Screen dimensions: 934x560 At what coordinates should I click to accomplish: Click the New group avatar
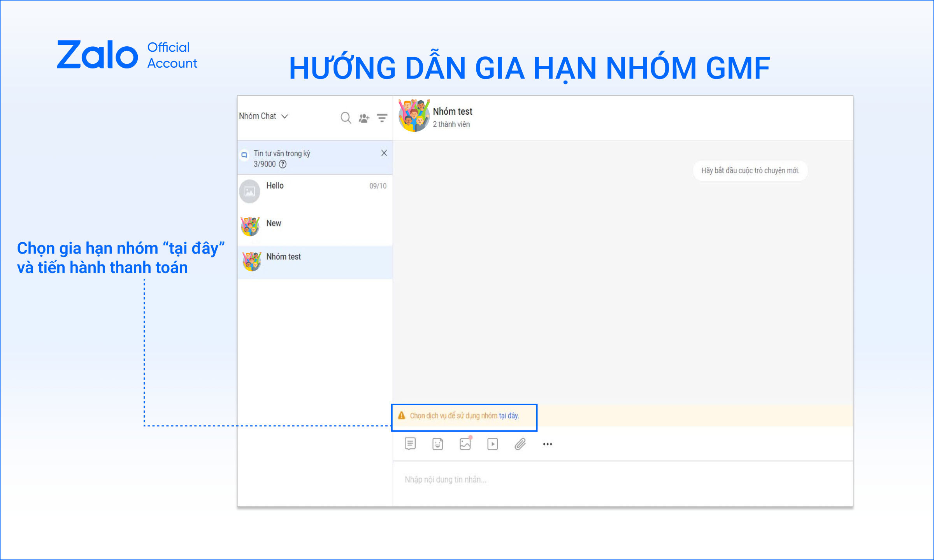pos(250,226)
